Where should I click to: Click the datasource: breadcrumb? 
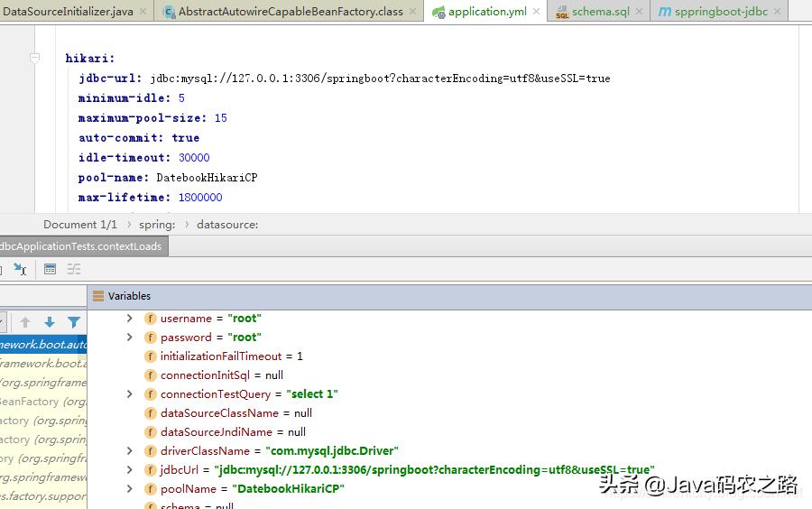227,224
